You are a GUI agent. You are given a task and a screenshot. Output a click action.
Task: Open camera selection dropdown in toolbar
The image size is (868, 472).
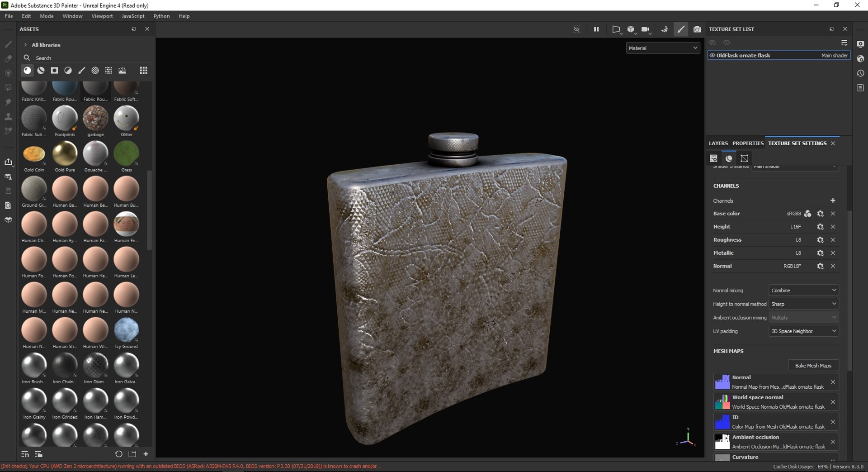(646, 29)
